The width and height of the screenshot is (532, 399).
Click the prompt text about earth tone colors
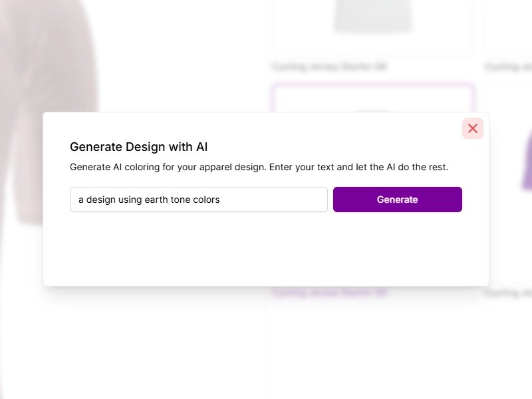click(150, 199)
